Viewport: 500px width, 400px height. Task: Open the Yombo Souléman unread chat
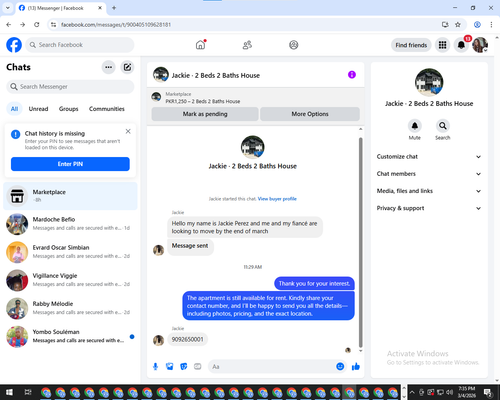point(70,336)
